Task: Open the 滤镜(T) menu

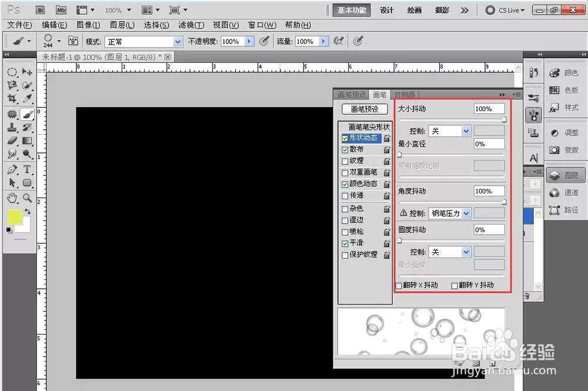Action: (x=191, y=25)
